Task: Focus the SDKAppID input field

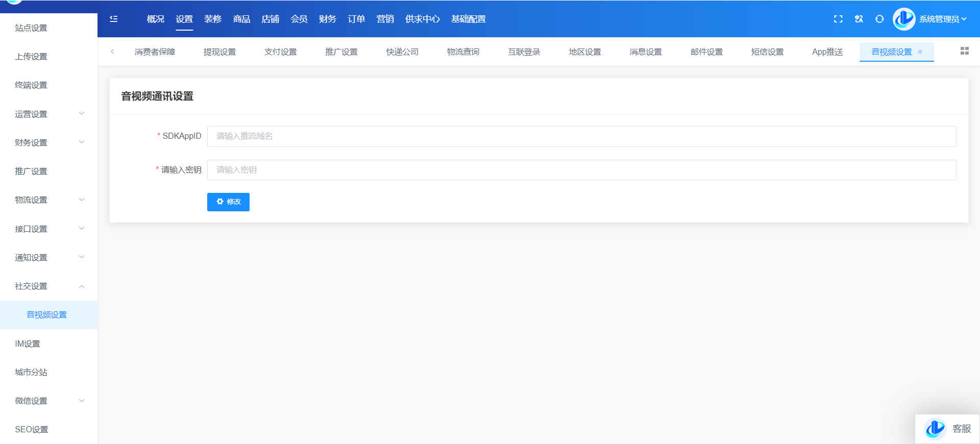Action: [x=581, y=136]
